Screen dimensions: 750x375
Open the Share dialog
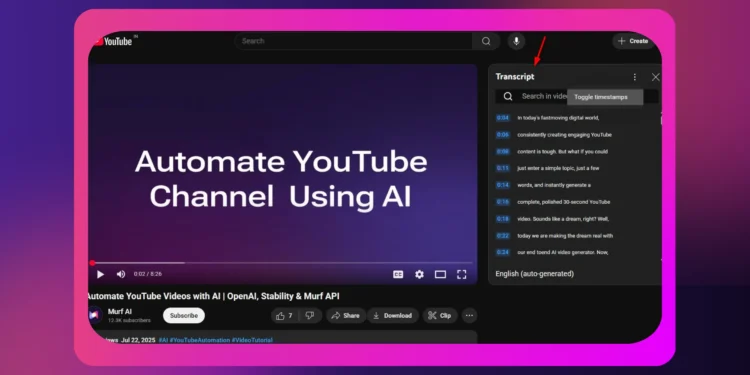[x=346, y=316]
